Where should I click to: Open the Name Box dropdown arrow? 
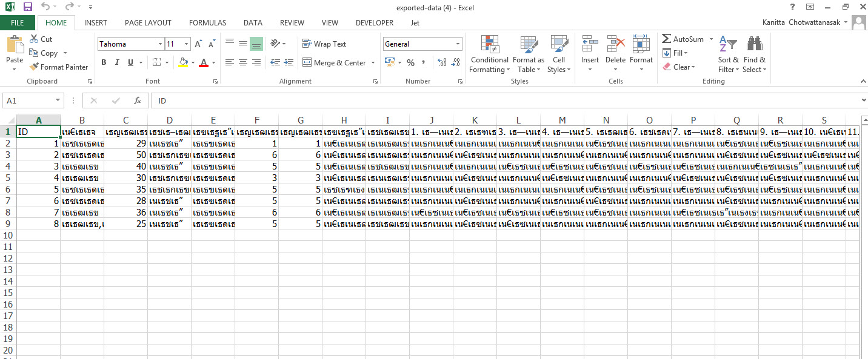(x=58, y=100)
